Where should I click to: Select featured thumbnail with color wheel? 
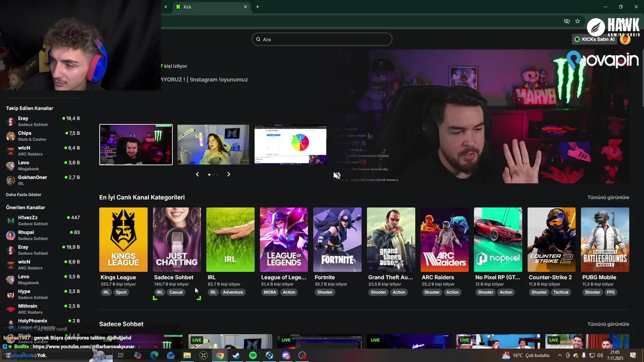[x=291, y=145]
